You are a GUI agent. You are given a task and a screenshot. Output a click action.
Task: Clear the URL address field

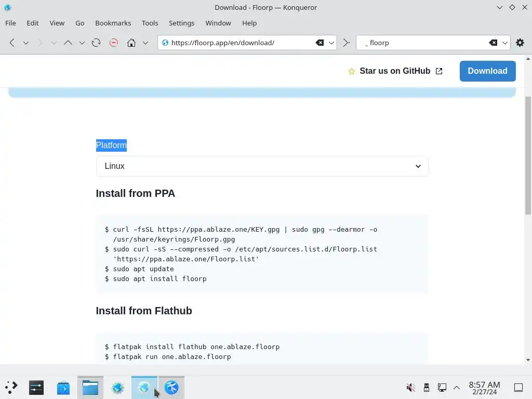tap(320, 43)
